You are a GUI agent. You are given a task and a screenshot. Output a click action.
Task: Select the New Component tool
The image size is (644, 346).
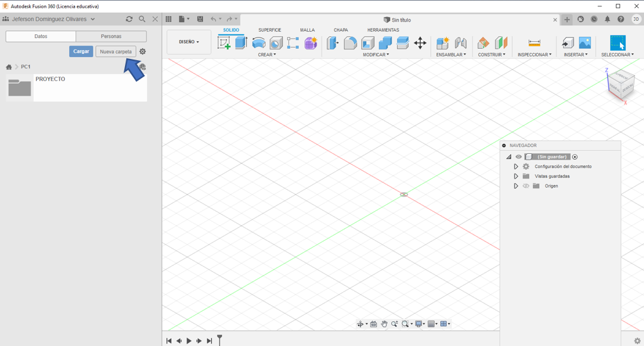click(x=443, y=42)
